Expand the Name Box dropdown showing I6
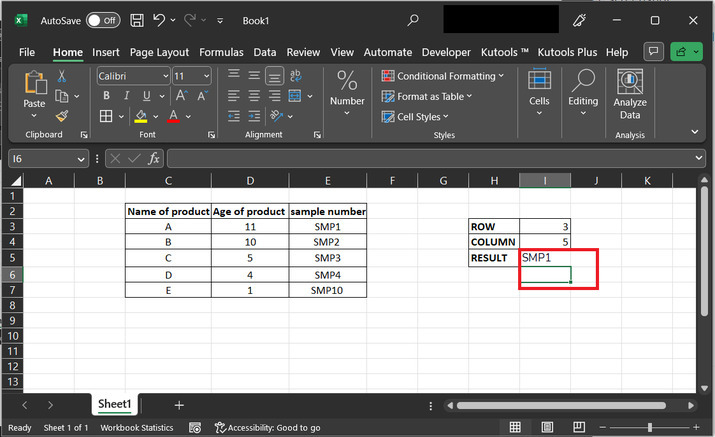The image size is (715, 437). [81, 158]
